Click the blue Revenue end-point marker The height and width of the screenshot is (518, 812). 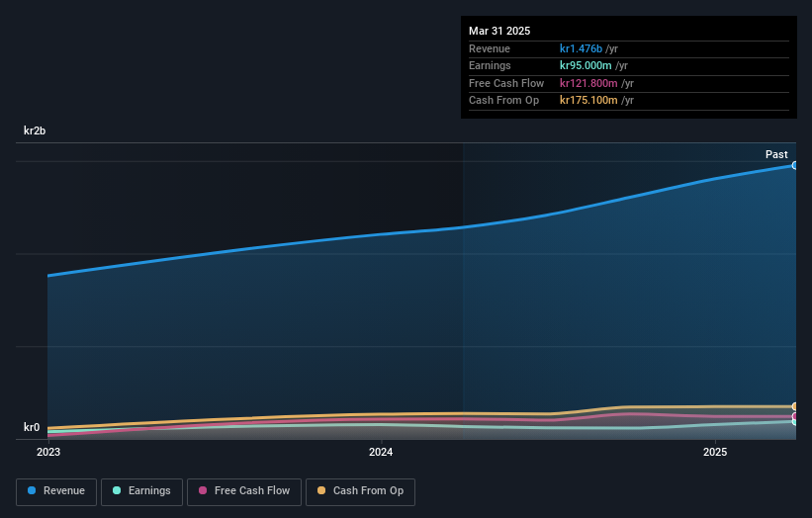[x=794, y=166]
